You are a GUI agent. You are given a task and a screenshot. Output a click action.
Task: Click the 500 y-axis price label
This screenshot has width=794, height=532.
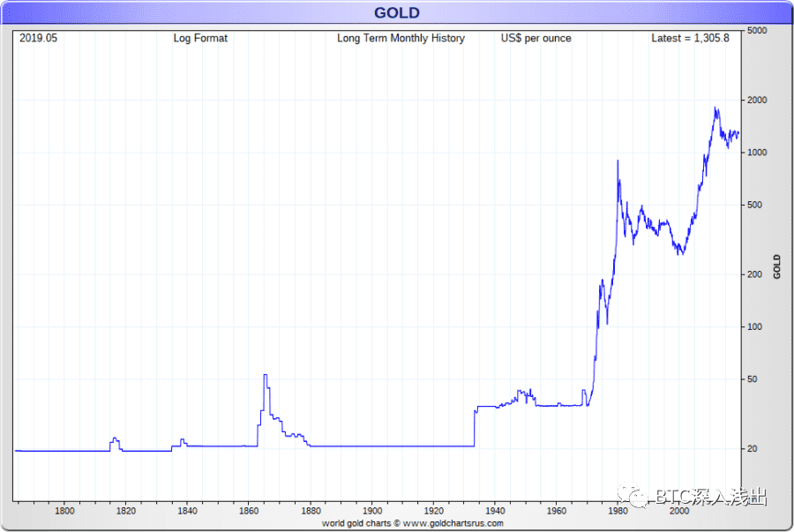click(754, 205)
